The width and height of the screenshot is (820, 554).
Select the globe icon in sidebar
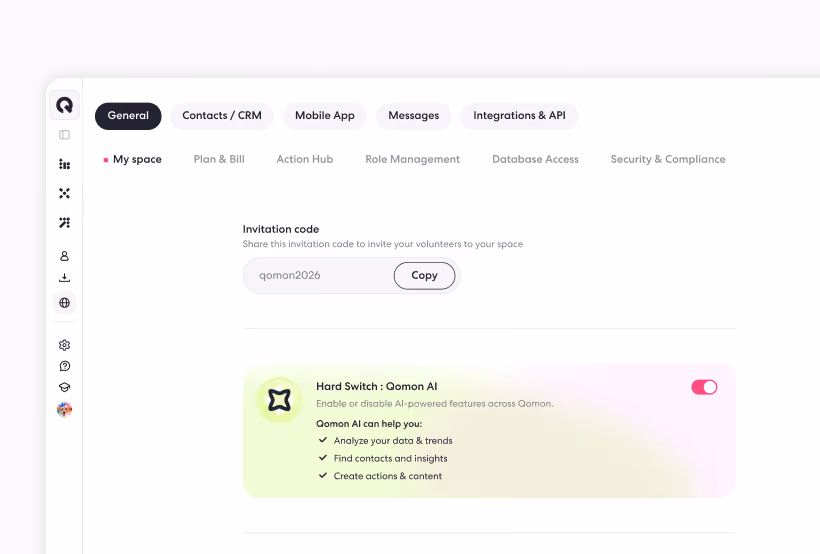click(64, 303)
